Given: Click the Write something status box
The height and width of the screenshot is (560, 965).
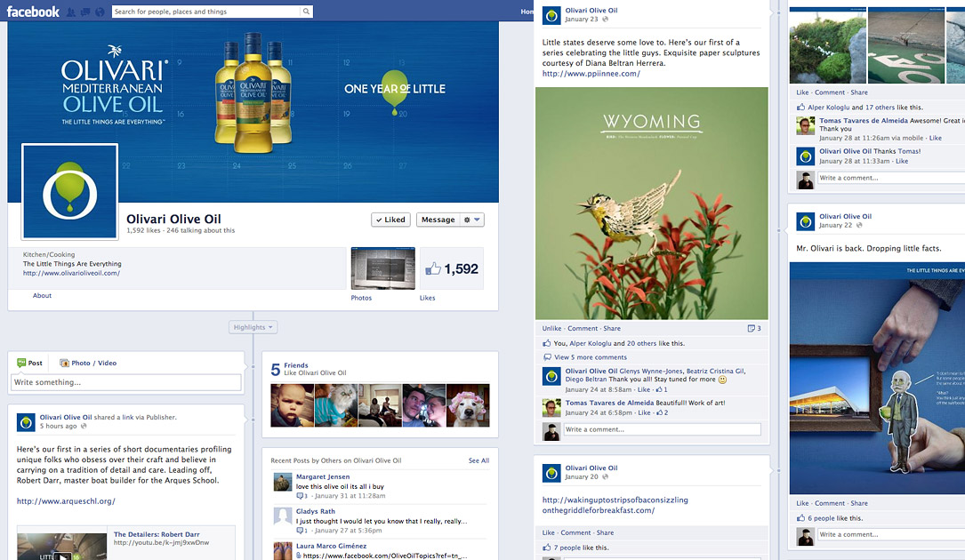Looking at the screenshot, I should 126,383.
